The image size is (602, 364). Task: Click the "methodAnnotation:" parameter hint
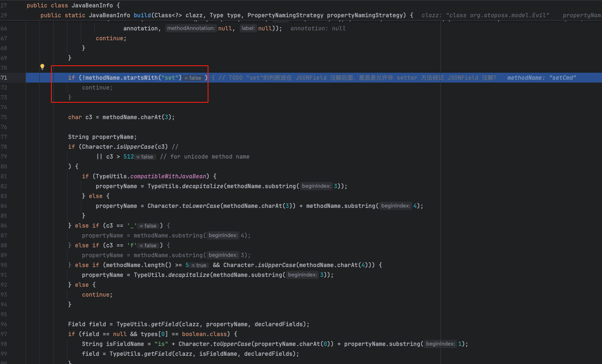pos(191,28)
